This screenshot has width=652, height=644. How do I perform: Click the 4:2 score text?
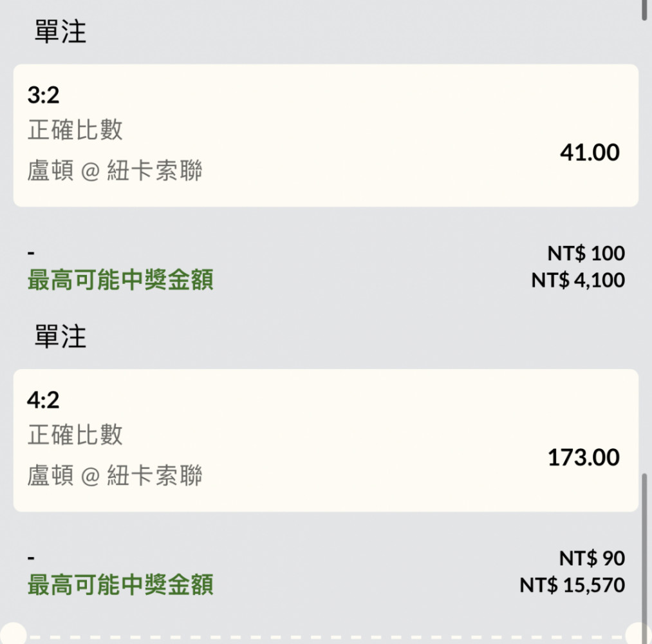click(x=43, y=400)
